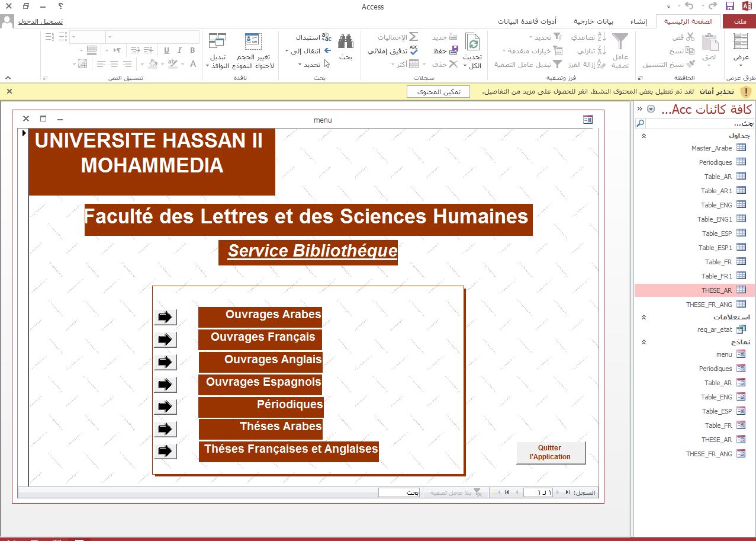
Task: Click the arrow next to Ouvrages Arabes
Action: [165, 317]
